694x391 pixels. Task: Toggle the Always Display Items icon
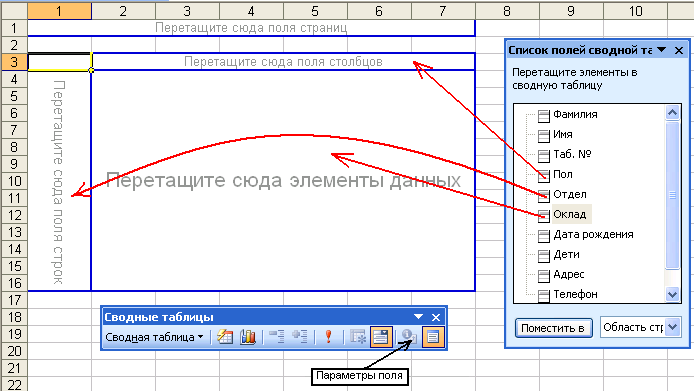coord(381,337)
